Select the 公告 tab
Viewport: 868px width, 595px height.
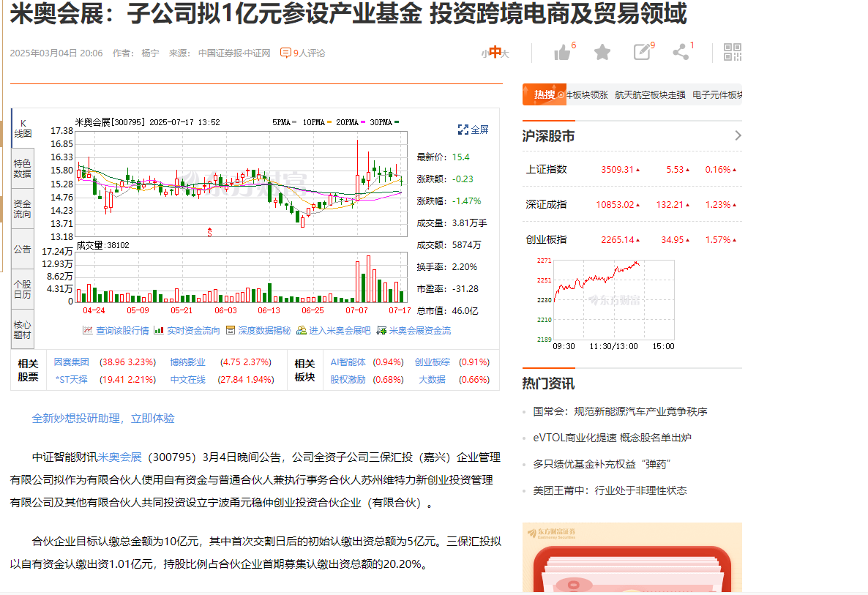tap(23, 250)
